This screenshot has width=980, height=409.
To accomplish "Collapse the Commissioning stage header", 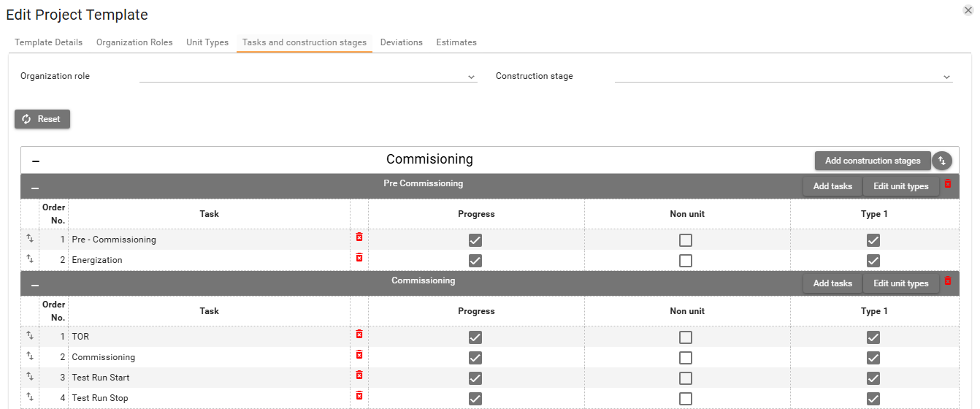I will (x=35, y=286).
